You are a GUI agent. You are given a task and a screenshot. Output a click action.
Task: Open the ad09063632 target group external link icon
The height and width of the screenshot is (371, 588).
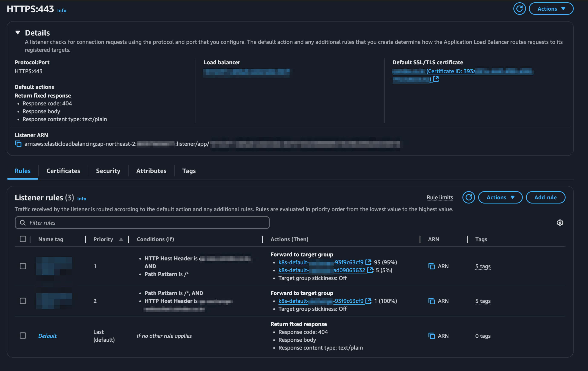pyautogui.click(x=370, y=270)
